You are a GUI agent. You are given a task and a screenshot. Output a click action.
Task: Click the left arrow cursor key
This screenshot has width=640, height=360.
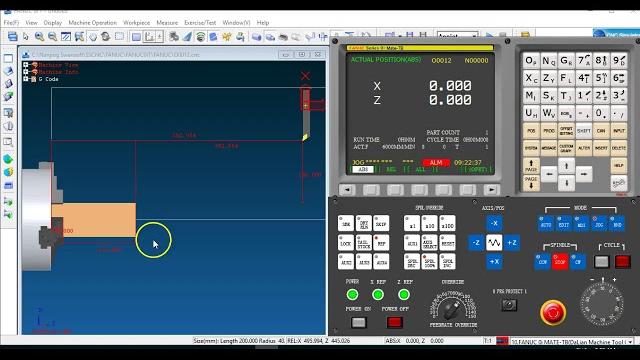click(x=549, y=174)
